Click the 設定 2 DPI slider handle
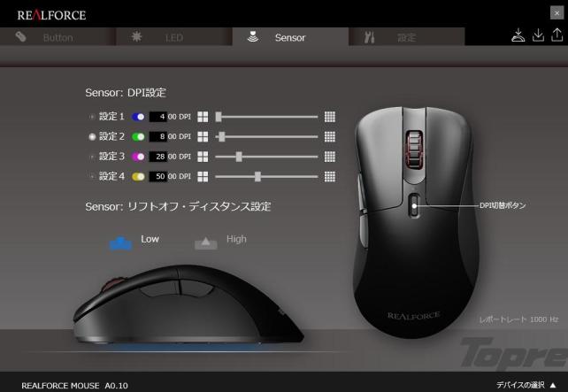The image size is (568, 392). coord(222,136)
